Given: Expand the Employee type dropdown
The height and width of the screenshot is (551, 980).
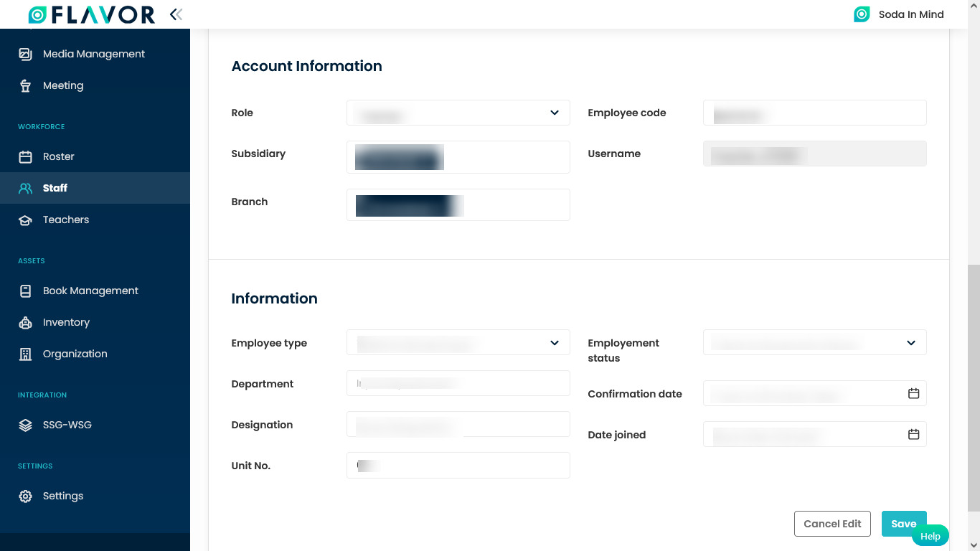Looking at the screenshot, I should point(554,343).
